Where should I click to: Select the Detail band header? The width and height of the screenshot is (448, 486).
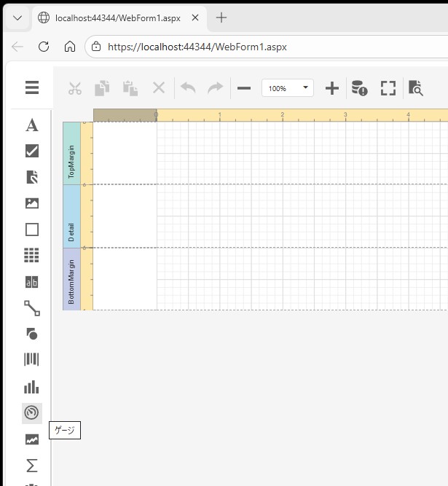point(71,216)
